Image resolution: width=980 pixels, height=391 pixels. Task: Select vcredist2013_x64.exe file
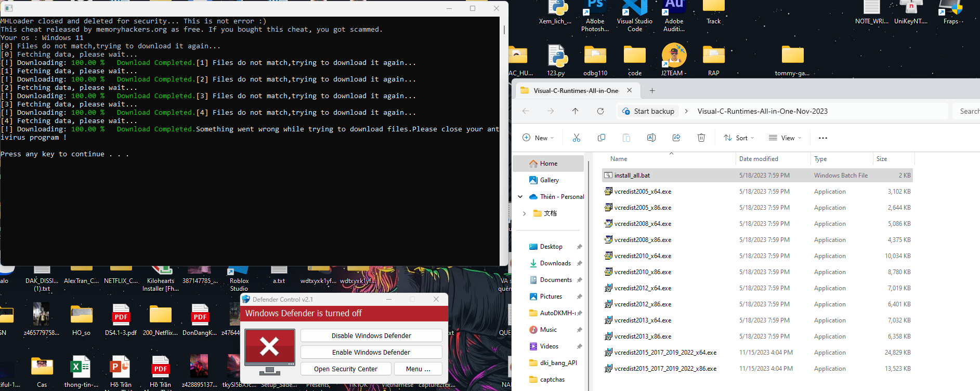click(x=757, y=320)
